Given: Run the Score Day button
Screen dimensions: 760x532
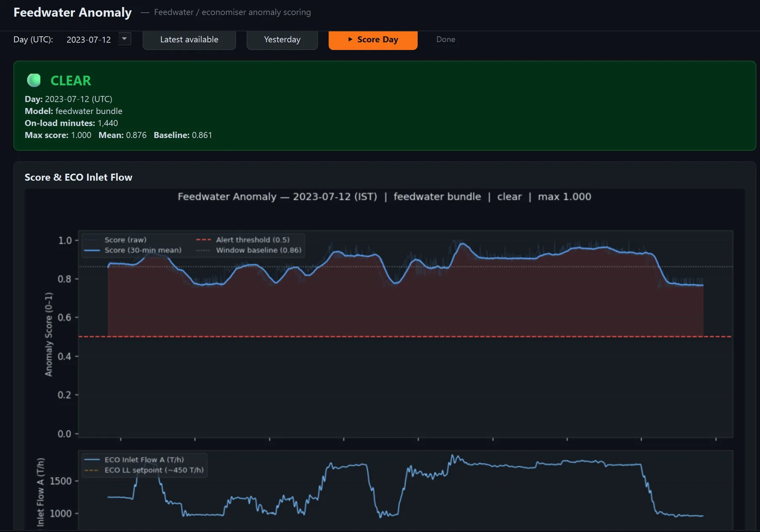Looking at the screenshot, I should point(373,40).
